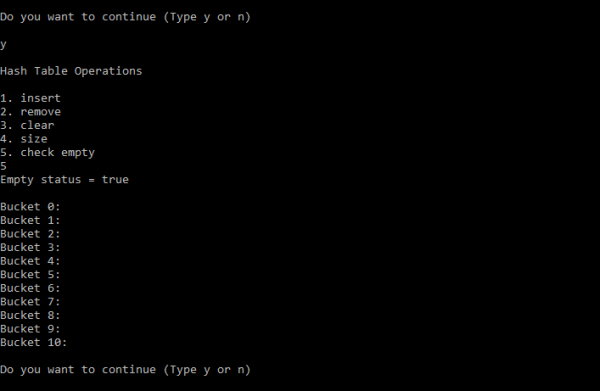Click the 'Bucket 9:' output line
The height and width of the screenshot is (391, 600).
coord(30,329)
